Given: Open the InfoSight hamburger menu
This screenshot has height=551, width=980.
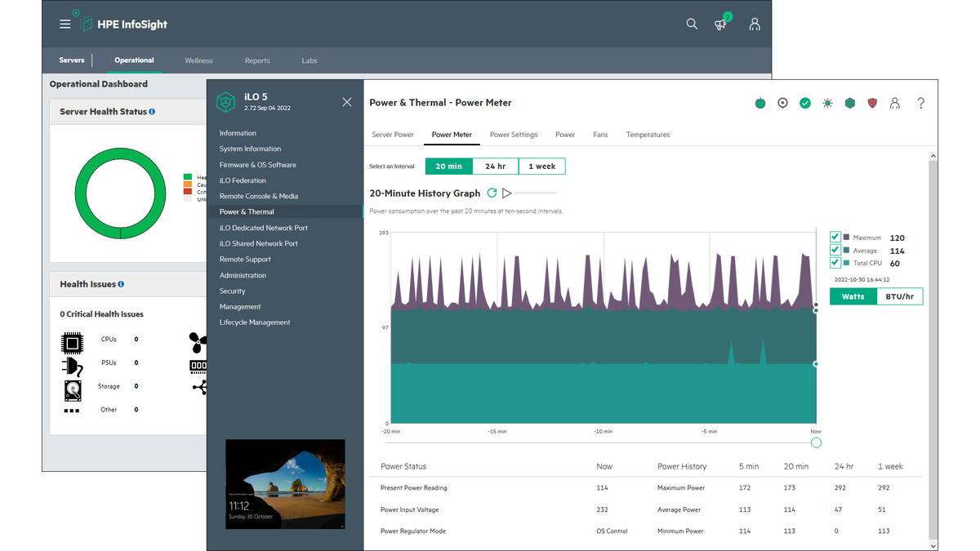Looking at the screenshot, I should click(x=65, y=24).
